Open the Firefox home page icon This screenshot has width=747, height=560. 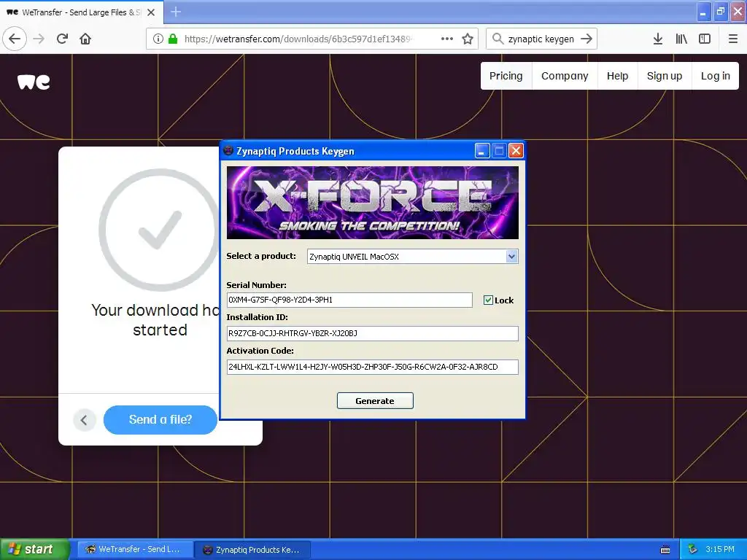85,39
